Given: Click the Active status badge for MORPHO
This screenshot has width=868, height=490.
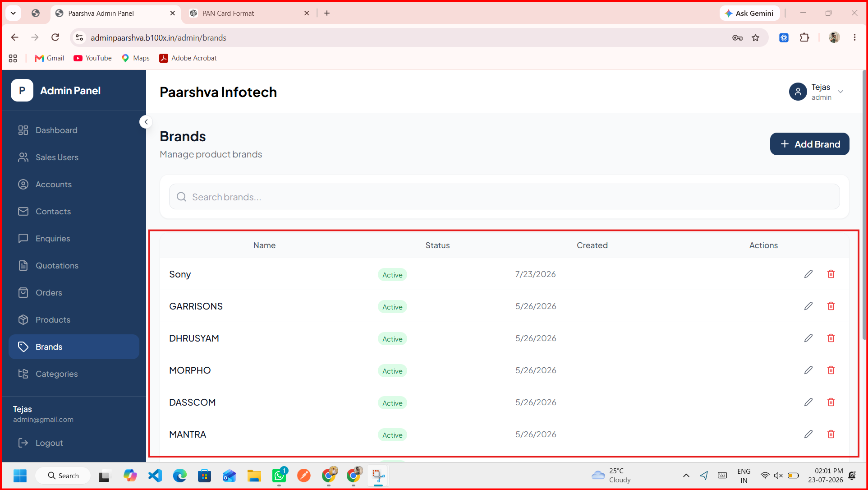Looking at the screenshot, I should (x=392, y=371).
